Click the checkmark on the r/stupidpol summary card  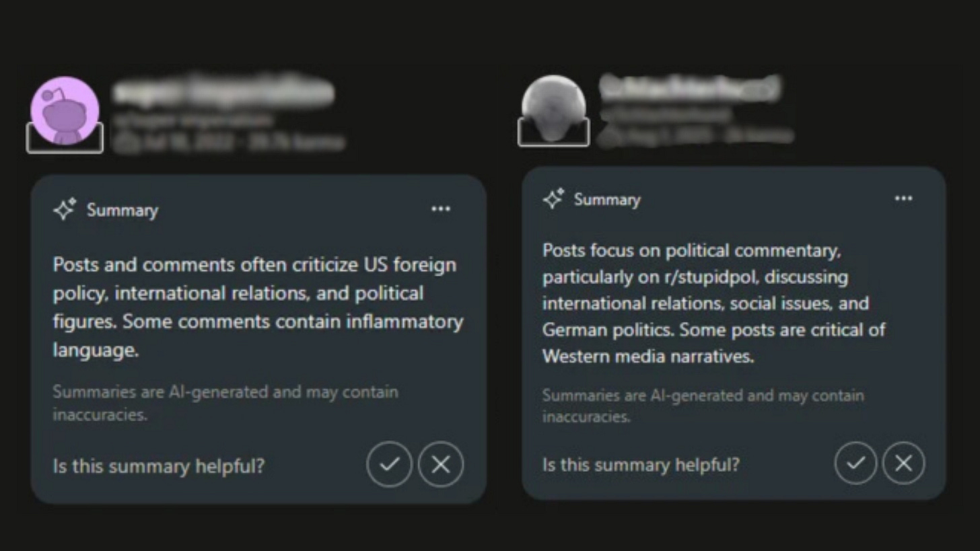tap(855, 463)
